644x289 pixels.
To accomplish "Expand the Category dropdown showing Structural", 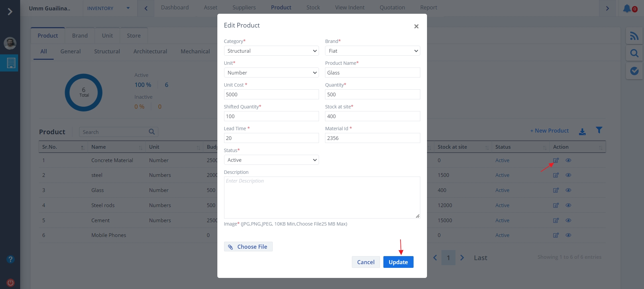I will (x=271, y=51).
